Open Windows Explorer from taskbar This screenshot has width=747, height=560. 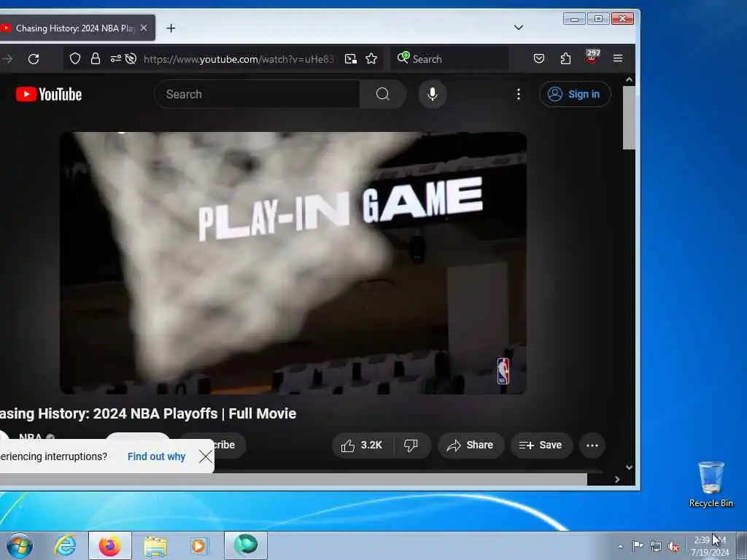click(155, 546)
